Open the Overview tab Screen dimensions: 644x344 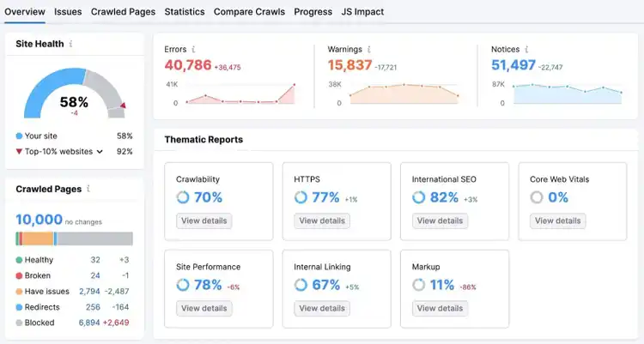25,12
